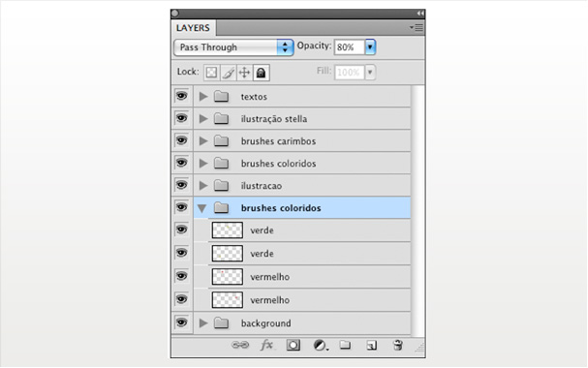This screenshot has width=588, height=368.
Task: Open the Pass Through blend mode dropdown
Action: (233, 47)
